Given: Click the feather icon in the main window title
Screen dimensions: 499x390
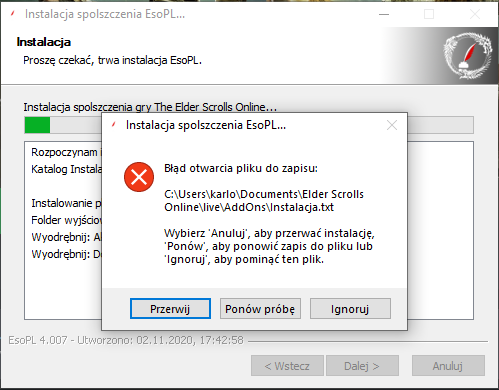Looking at the screenshot, I should [13, 14].
